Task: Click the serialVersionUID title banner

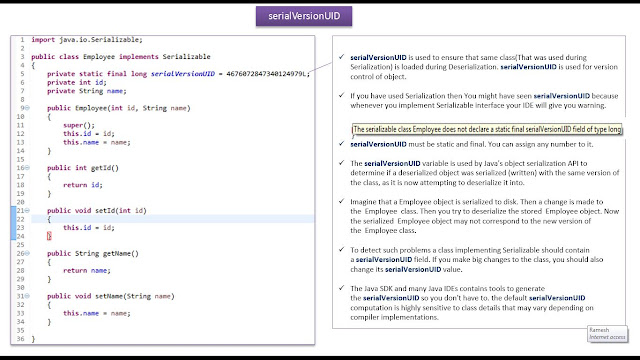Action: click(x=304, y=16)
